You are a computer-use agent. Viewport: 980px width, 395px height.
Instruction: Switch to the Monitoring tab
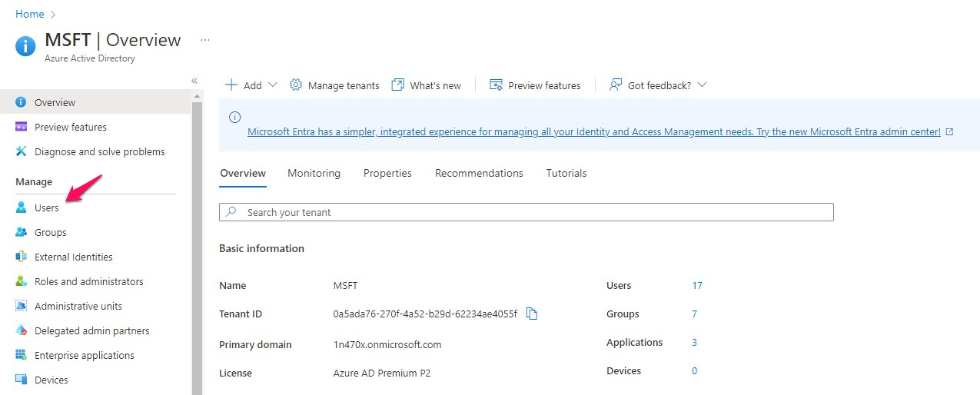pos(314,173)
